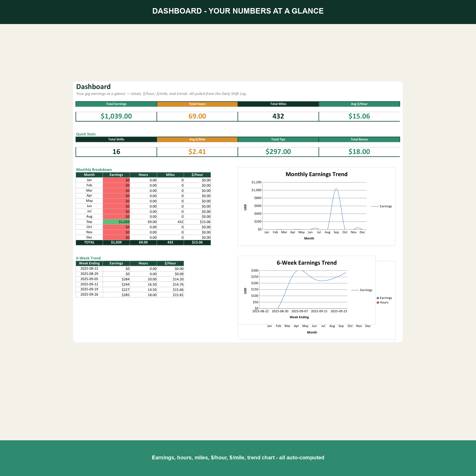
Task: Click the Week Ending column header
Action: pyautogui.click(x=89, y=263)
